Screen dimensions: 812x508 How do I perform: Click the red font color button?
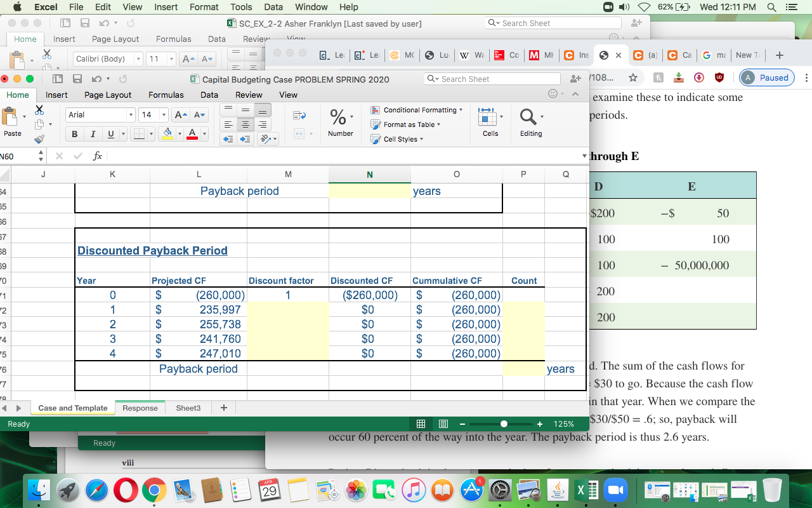[192, 135]
